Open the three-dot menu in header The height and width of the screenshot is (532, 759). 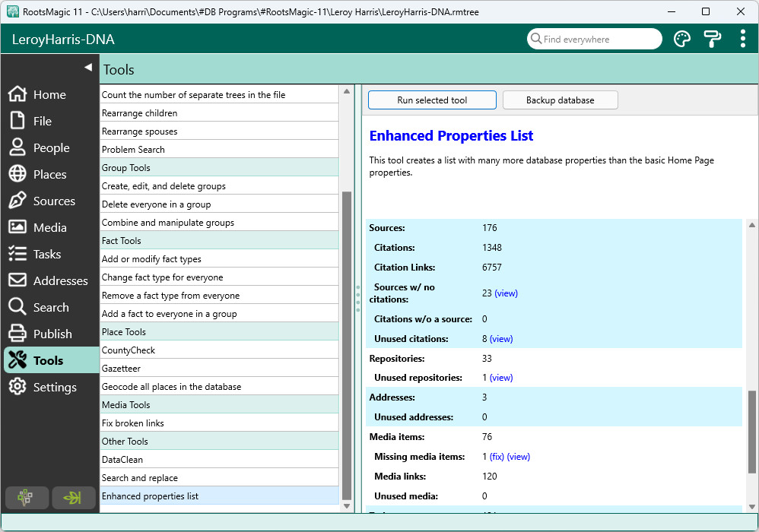coord(742,39)
